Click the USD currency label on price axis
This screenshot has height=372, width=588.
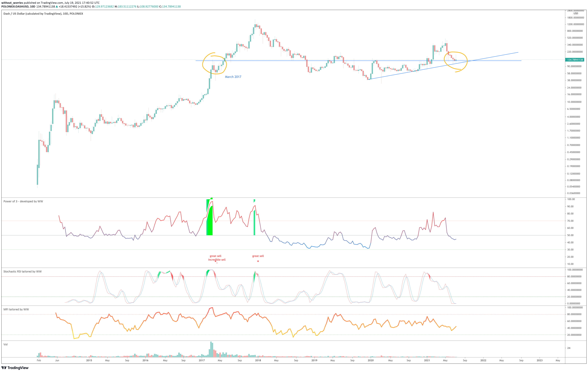[x=576, y=13]
